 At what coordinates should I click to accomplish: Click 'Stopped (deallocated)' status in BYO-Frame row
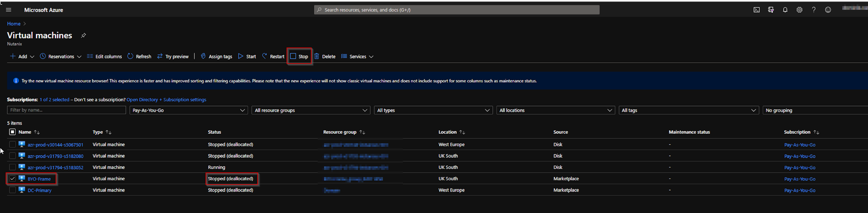click(230, 179)
